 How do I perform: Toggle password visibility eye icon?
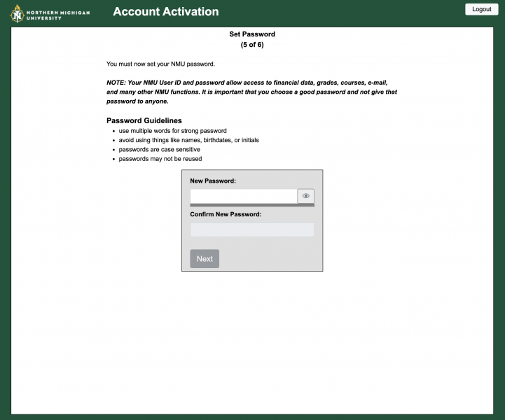(x=305, y=196)
